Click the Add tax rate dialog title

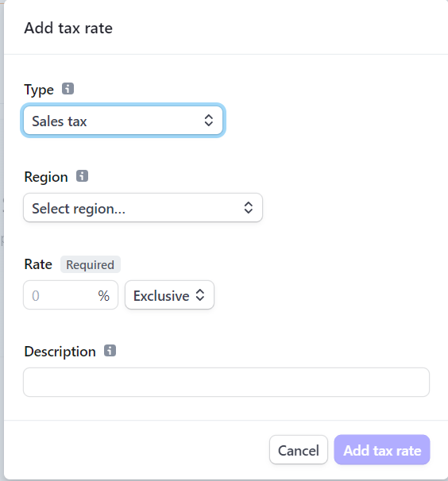click(68, 29)
